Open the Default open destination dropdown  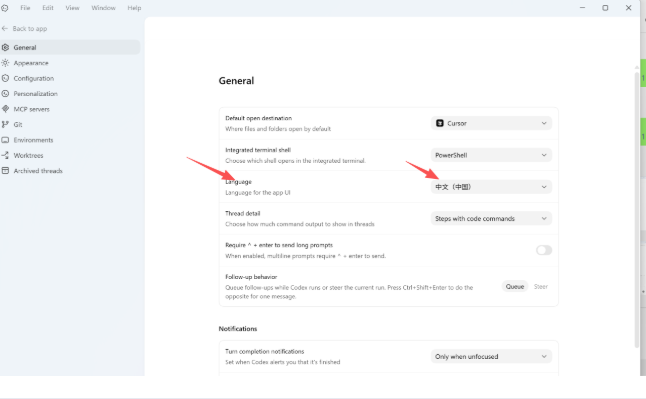pyautogui.click(x=491, y=123)
